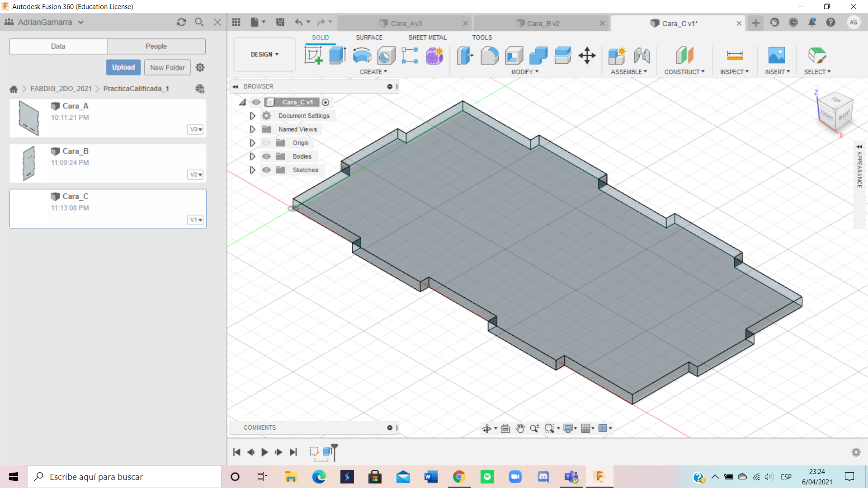Save the document with the disk icon
This screenshot has width=868, height=488.
click(280, 22)
